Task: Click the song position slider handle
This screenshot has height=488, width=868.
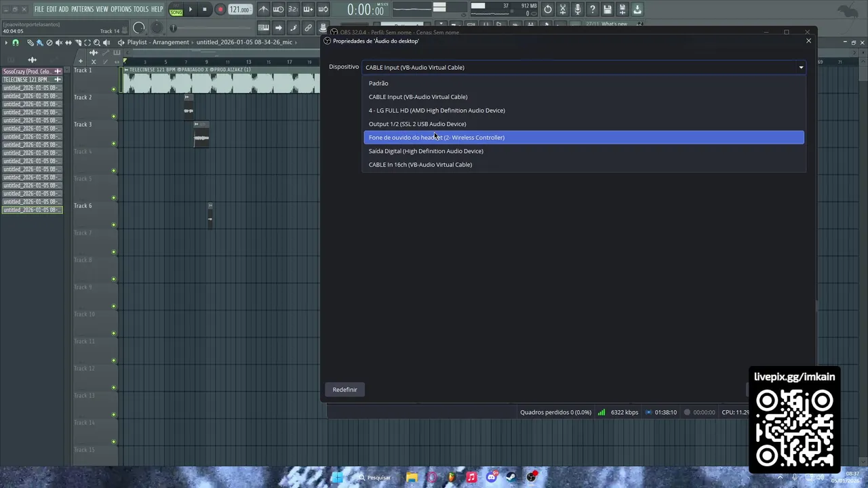Action: pyautogui.click(x=174, y=28)
